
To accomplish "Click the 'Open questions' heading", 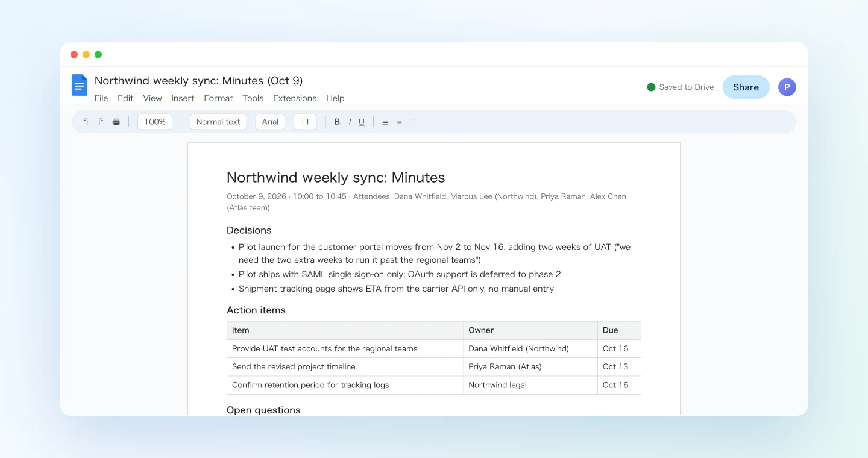I will (x=263, y=410).
